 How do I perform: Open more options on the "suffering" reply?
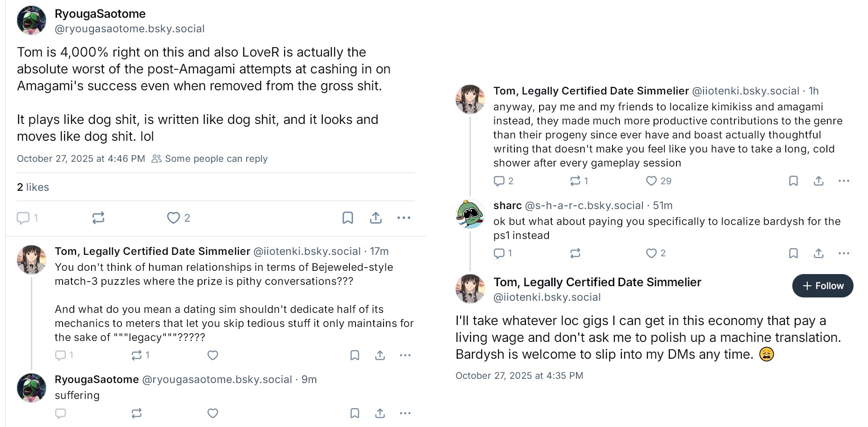click(405, 413)
